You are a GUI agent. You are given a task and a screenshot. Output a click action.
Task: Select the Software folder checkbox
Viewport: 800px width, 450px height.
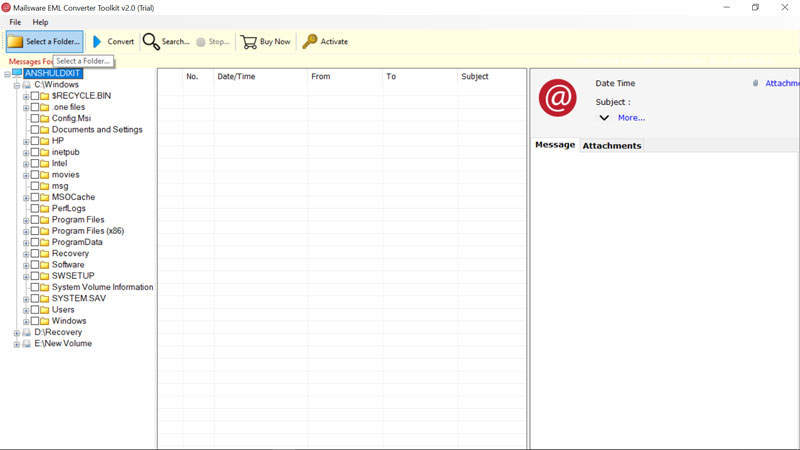(35, 265)
